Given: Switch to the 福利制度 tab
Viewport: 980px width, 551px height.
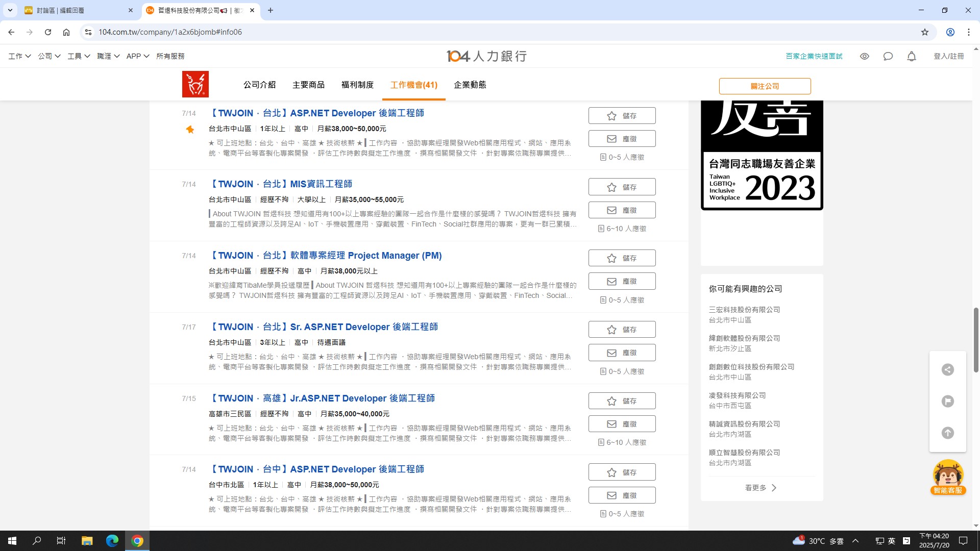Looking at the screenshot, I should (357, 85).
